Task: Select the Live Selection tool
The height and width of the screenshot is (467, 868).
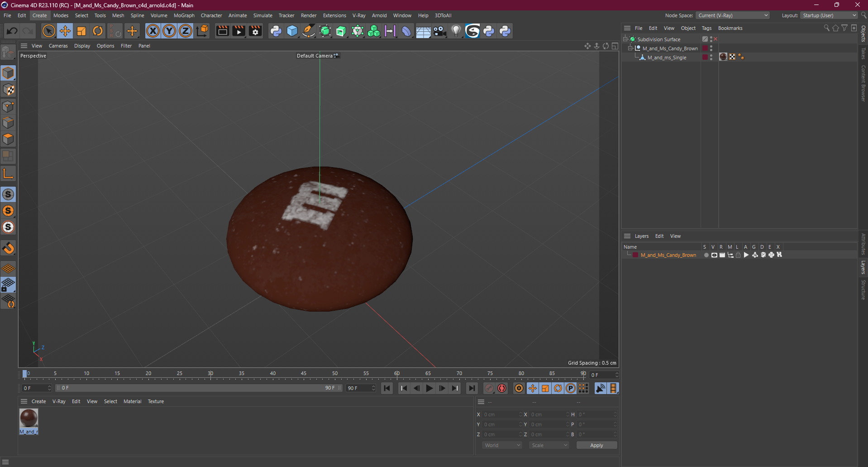Action: point(48,31)
